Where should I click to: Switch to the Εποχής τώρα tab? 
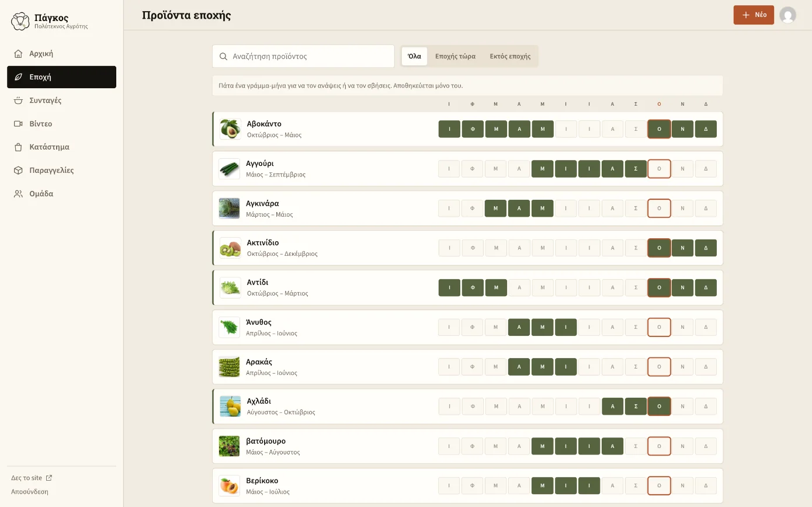pos(455,57)
